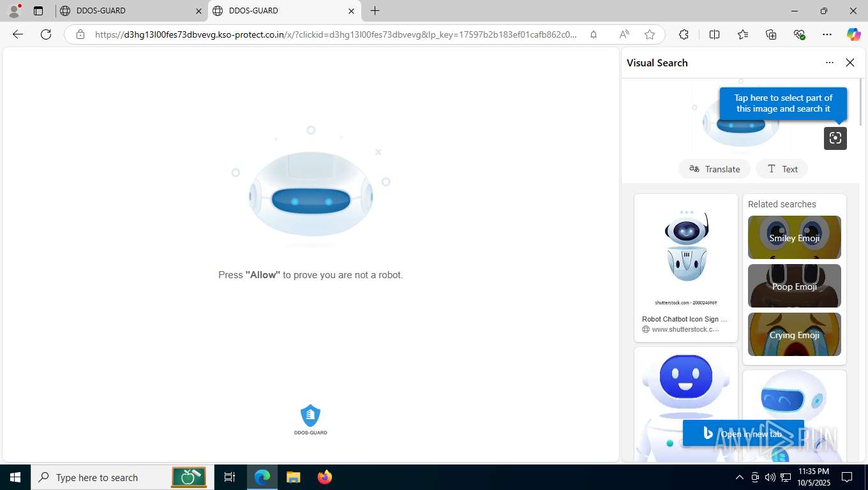Show hidden system tray icons
Viewport: 868px width, 490px height.
click(x=740, y=477)
